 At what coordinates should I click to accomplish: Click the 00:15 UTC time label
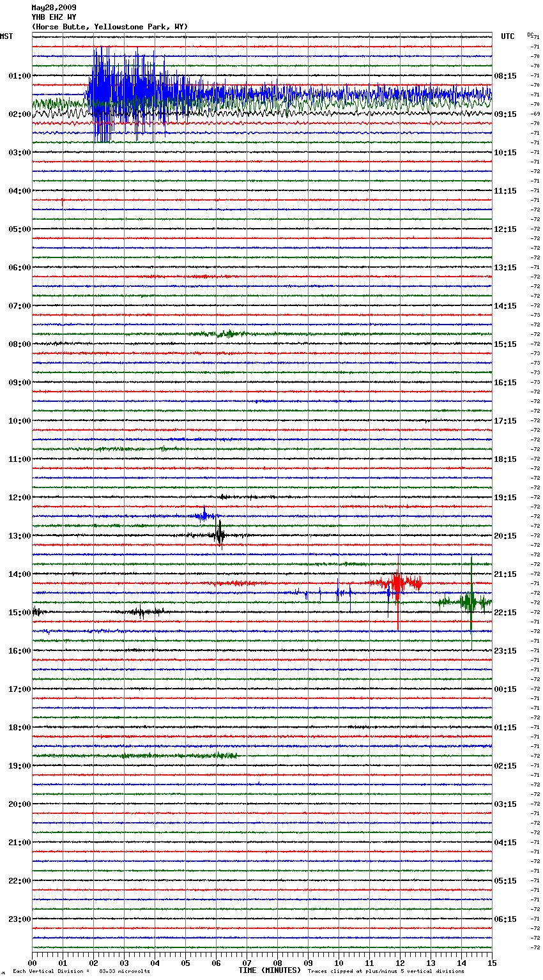point(505,689)
